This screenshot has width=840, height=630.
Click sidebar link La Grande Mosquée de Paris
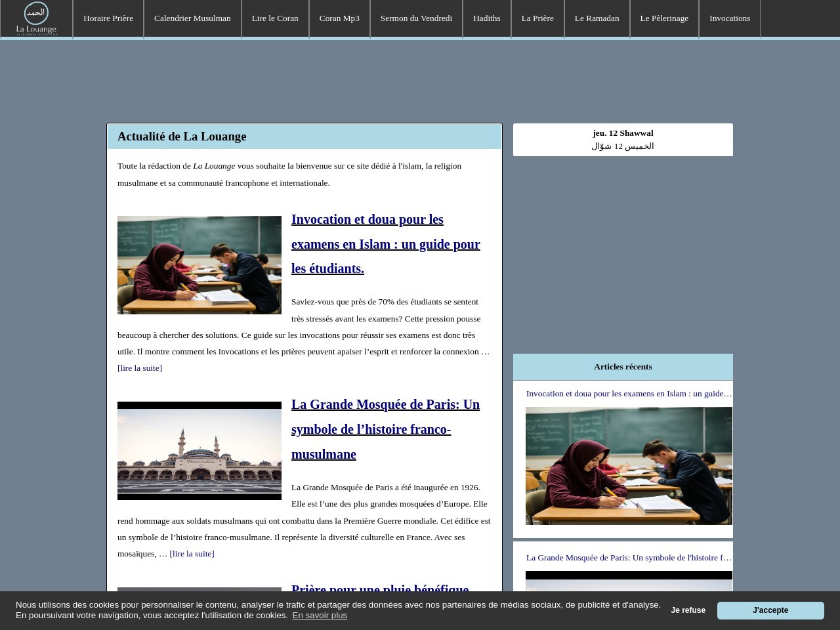(x=629, y=558)
